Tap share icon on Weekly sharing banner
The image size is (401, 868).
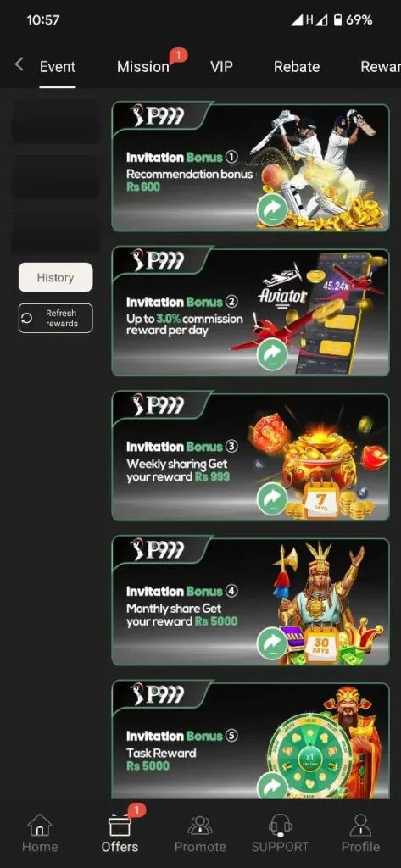pyautogui.click(x=272, y=498)
